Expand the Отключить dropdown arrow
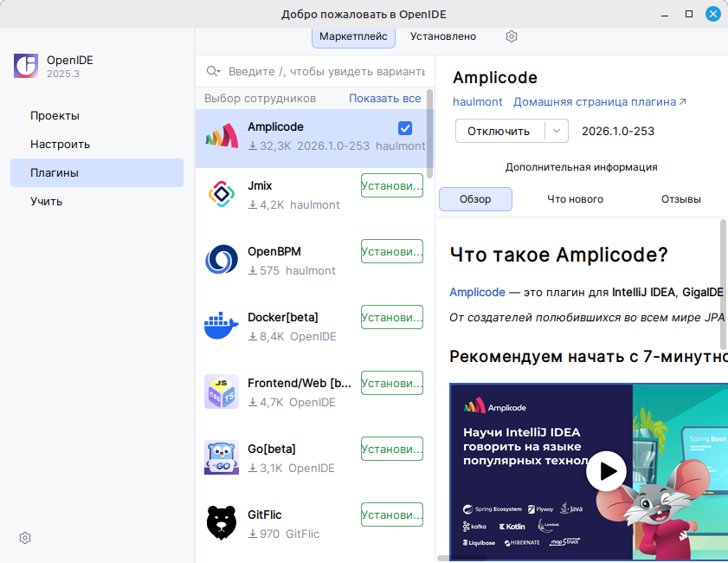 click(557, 131)
